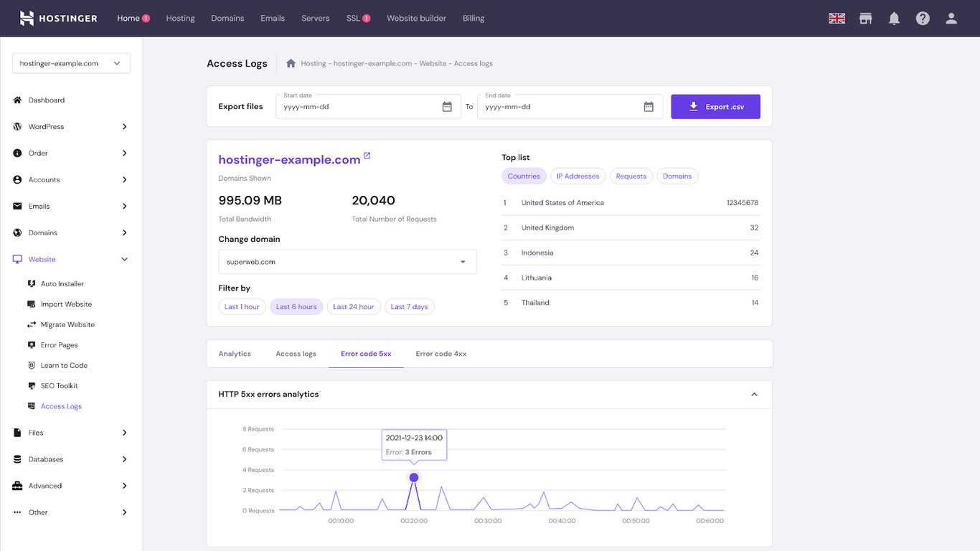This screenshot has width=980, height=551.
Task: Change language via the UK flag icon
Action: tap(837, 18)
